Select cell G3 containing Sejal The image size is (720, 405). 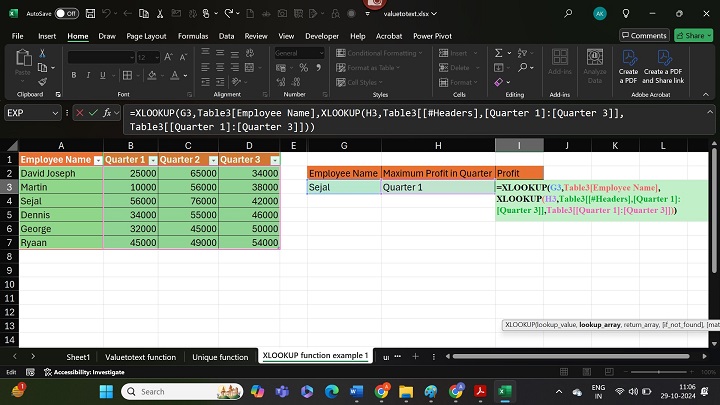343,187
